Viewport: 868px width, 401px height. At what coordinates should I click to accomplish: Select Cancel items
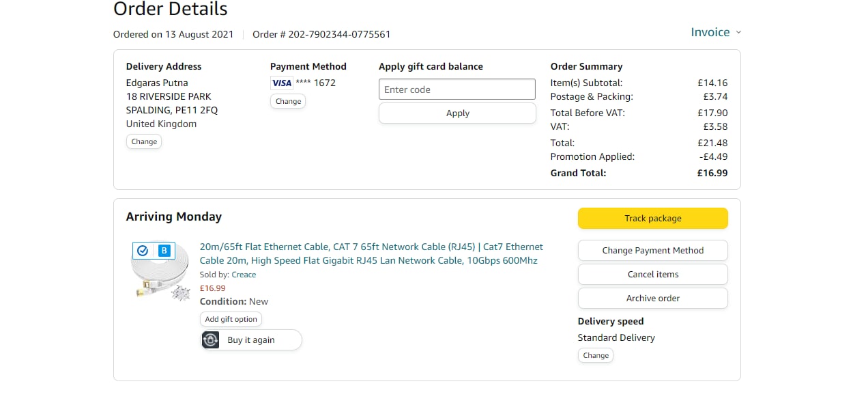(652, 275)
